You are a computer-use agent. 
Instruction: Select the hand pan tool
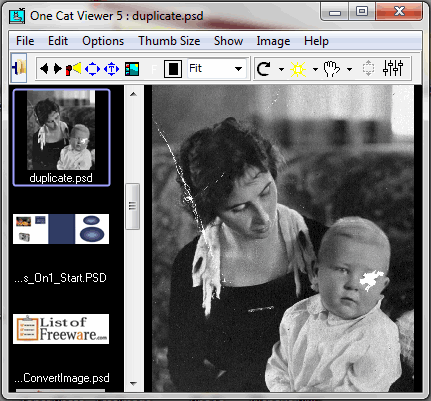click(332, 69)
